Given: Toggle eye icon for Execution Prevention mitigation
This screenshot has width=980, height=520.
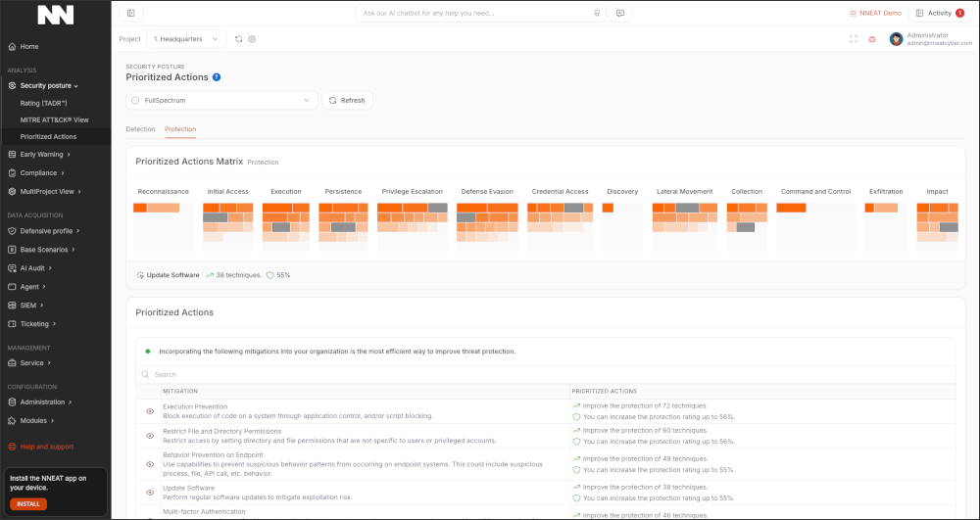Looking at the screenshot, I should 150,411.
